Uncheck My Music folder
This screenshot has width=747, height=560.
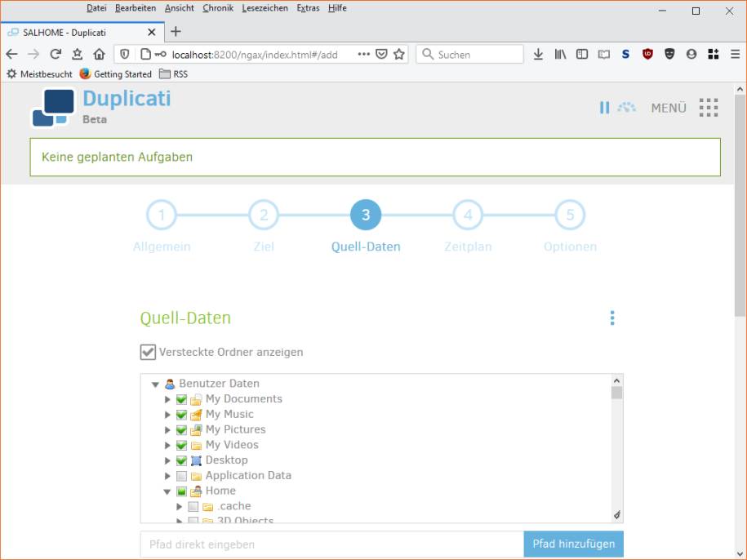point(181,415)
